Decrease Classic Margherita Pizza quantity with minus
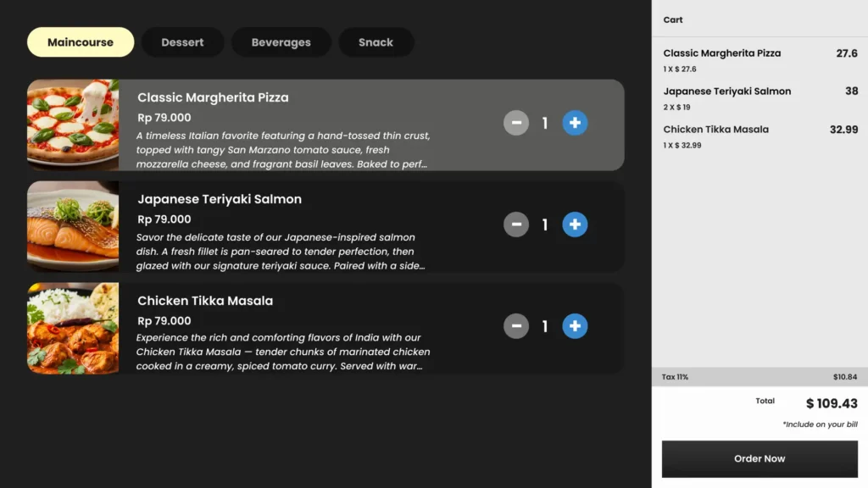The image size is (868, 488). coord(516,124)
